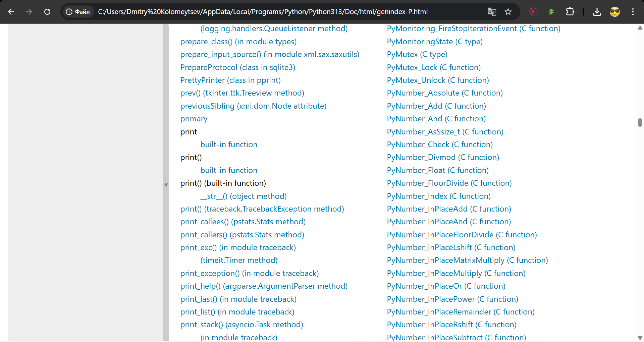Open the translate page icon
Viewport: 644px width, 342px height.
(492, 12)
